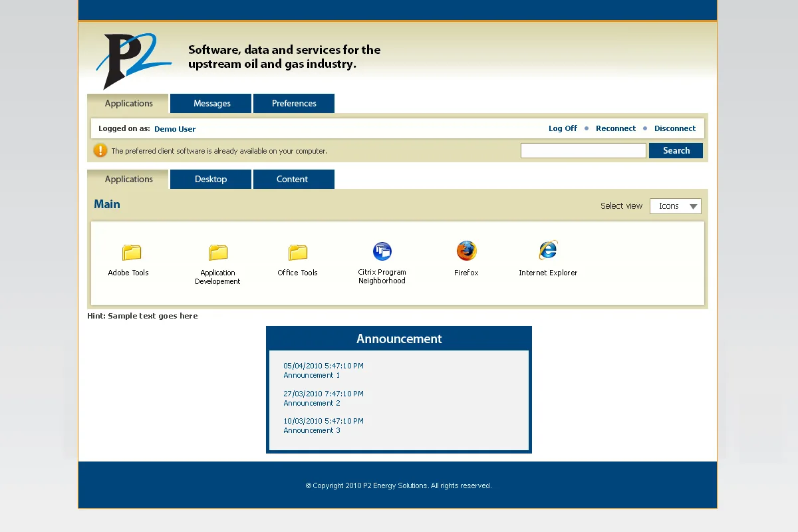The width and height of the screenshot is (798, 532).
Task: Click the Hint sample text line
Action: (142, 316)
